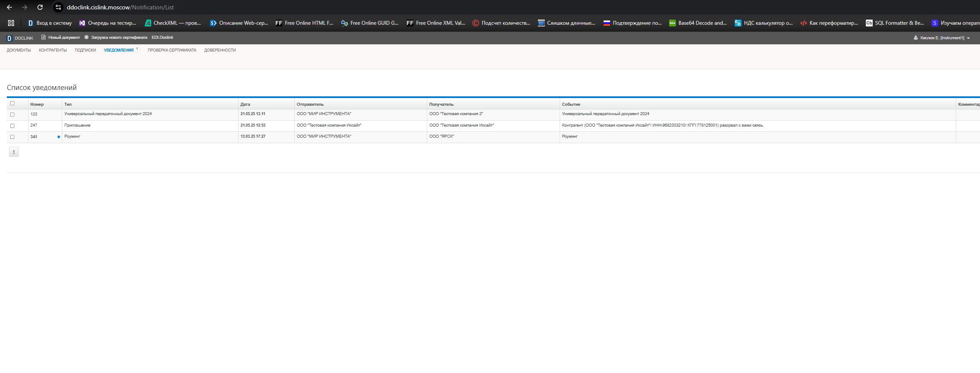Click recipient 'ООО "ЯРСК"'
This screenshot has height=373, width=980.
(x=442, y=136)
